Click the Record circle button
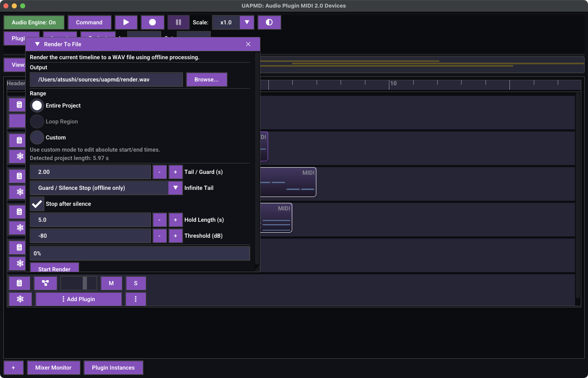The height and width of the screenshot is (378, 588). pos(152,22)
